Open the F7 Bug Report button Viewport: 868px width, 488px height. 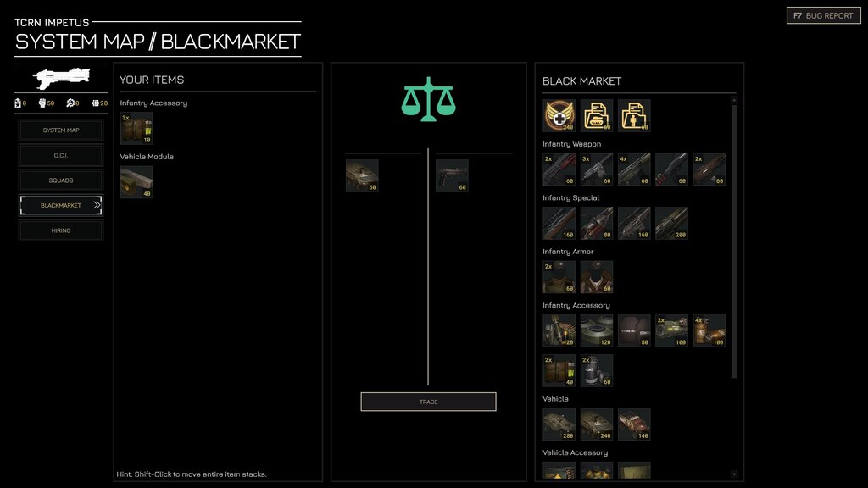tap(824, 15)
